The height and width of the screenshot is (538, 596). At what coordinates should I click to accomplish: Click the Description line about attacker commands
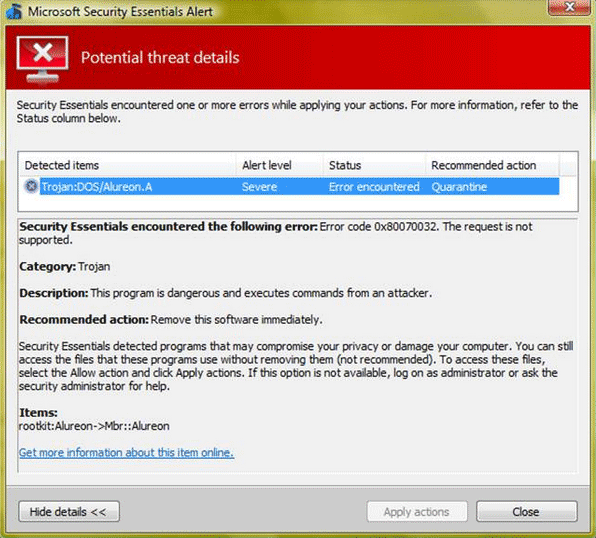[225, 293]
